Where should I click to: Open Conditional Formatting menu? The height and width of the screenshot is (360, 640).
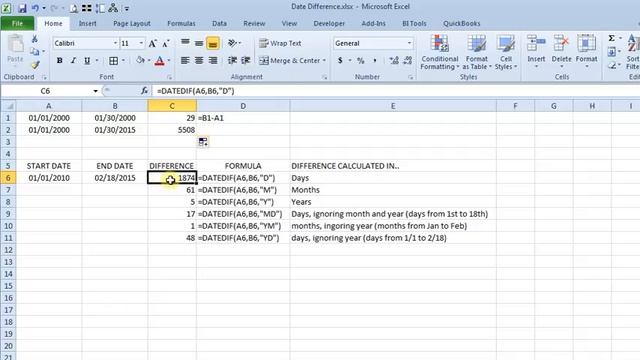tap(440, 52)
